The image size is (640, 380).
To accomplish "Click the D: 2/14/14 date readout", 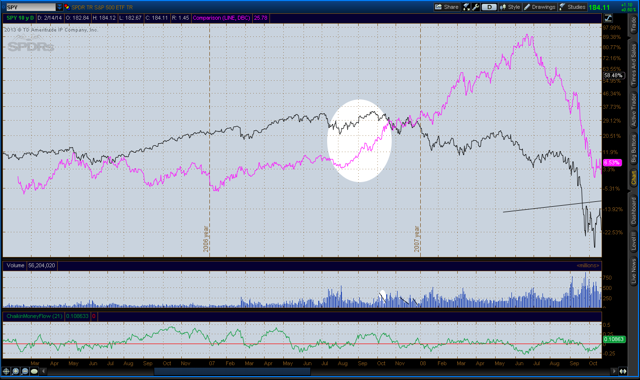I will coord(50,18).
